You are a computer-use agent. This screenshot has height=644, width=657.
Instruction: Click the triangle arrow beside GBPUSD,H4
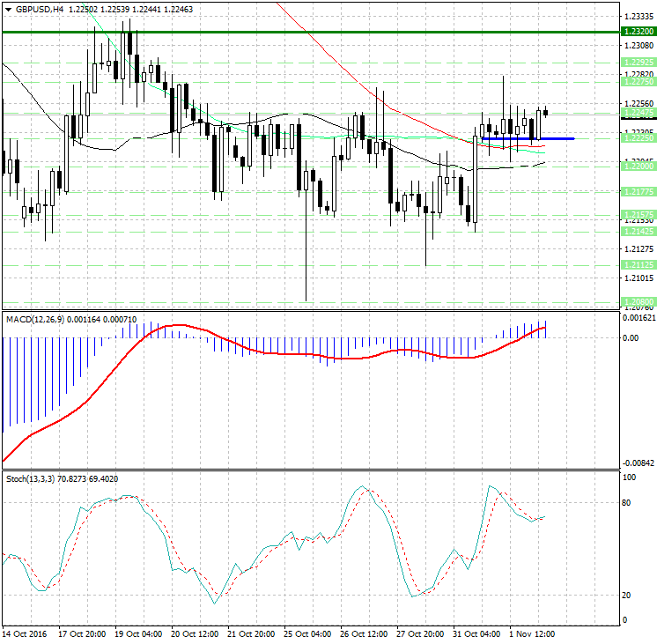click(x=8, y=9)
